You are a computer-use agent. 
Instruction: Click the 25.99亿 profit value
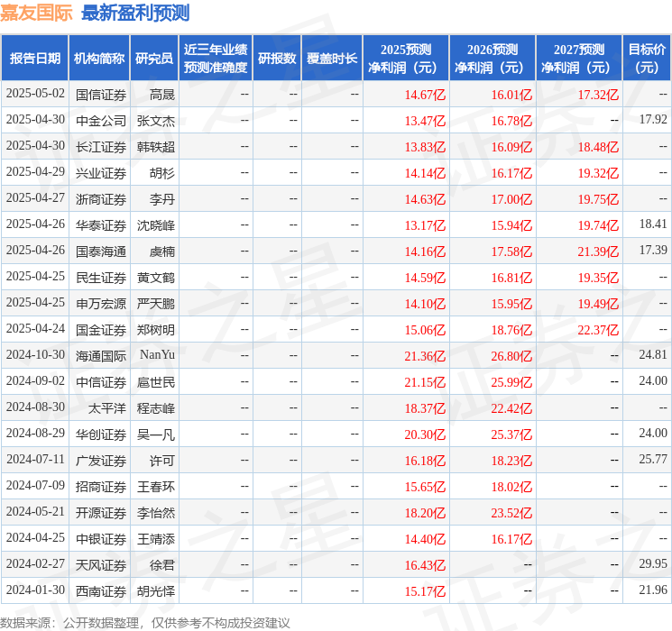pyautogui.click(x=511, y=382)
